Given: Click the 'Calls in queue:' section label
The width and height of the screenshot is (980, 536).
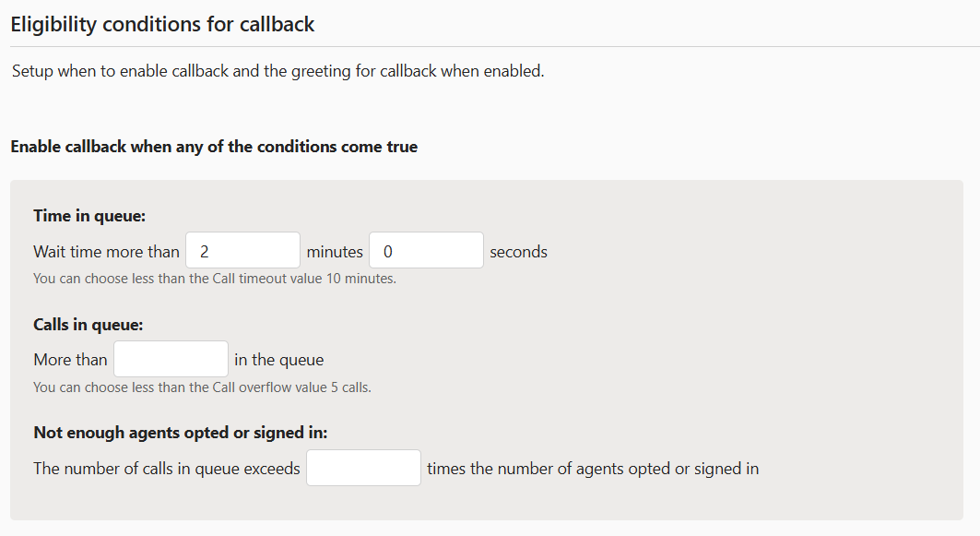Looking at the screenshot, I should pos(88,325).
